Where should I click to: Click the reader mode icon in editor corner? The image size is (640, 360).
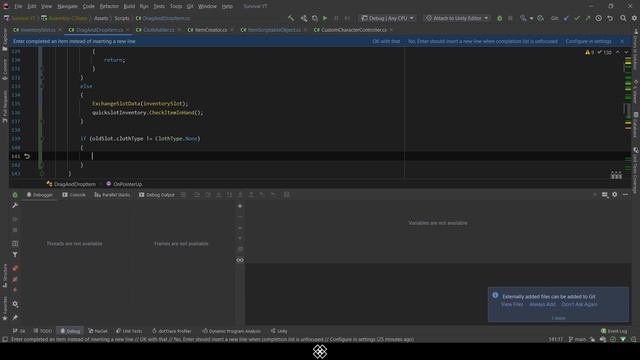coord(616,175)
